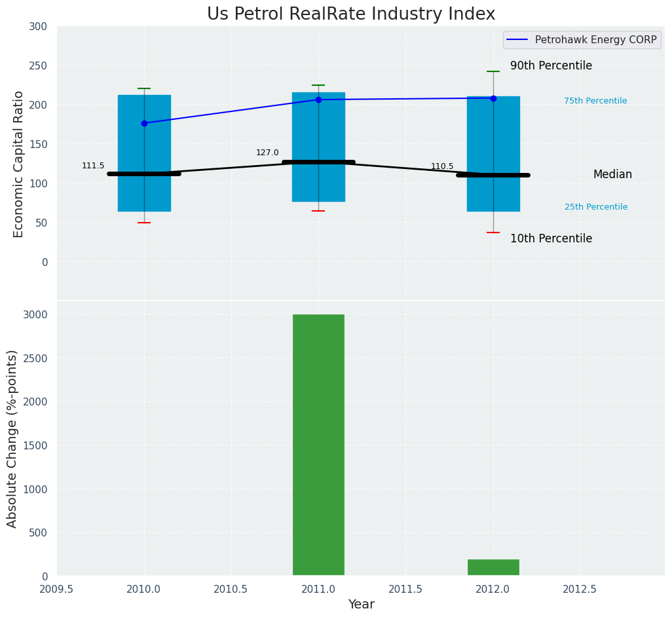Click the thick black median bar for 2011
This screenshot has height=617, width=672.
[318, 162]
